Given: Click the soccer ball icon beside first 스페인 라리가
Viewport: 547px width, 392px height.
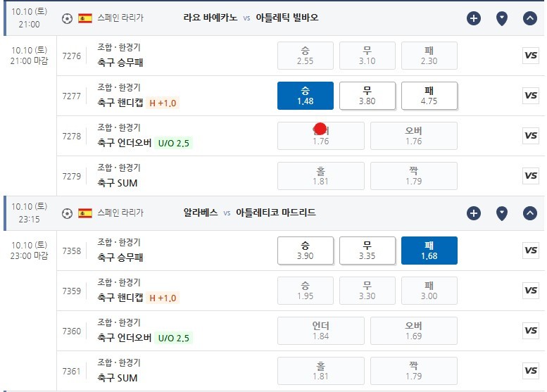Looking at the screenshot, I should tap(67, 18).
